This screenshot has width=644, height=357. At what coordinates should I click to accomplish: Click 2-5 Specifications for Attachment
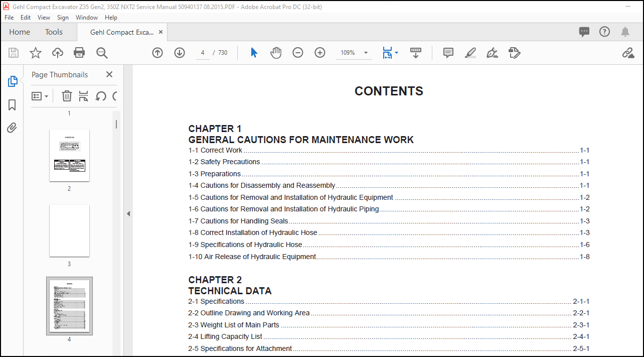tap(389, 348)
